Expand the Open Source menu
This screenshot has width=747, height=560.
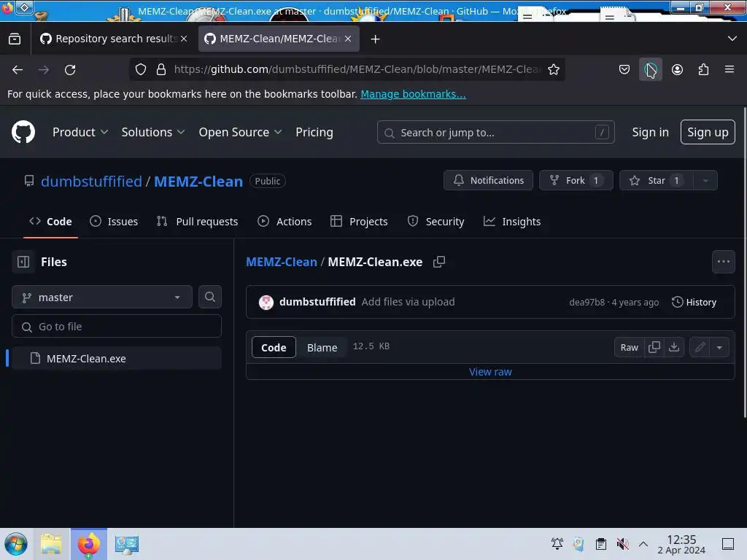240,133
